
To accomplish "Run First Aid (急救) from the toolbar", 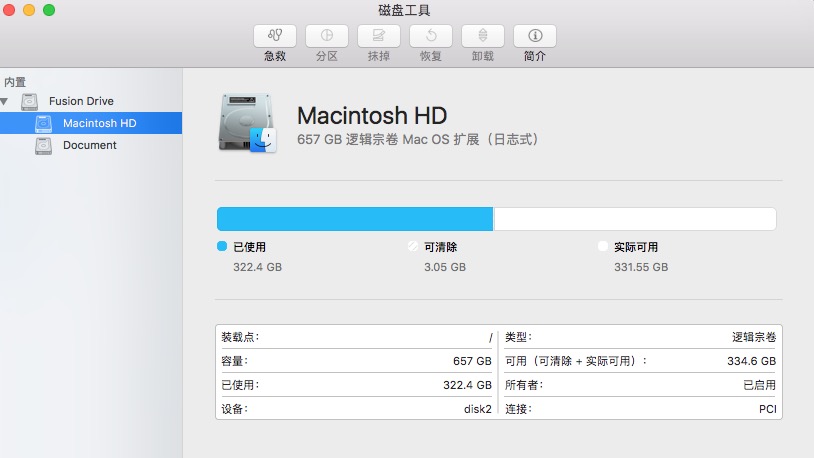I will 275,36.
